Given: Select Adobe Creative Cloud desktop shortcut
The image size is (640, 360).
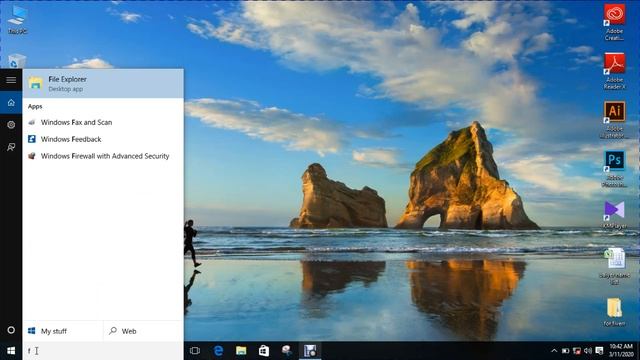Looking at the screenshot, I should [614, 22].
